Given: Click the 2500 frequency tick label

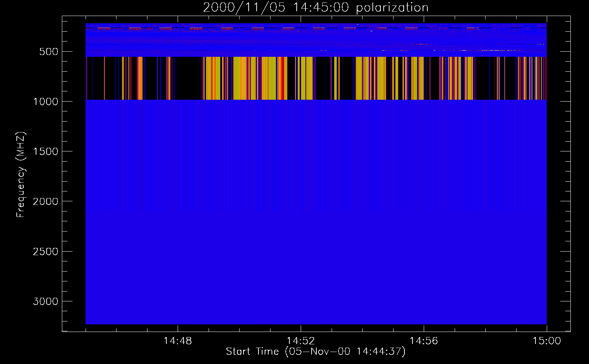Looking at the screenshot, I should (46, 252).
